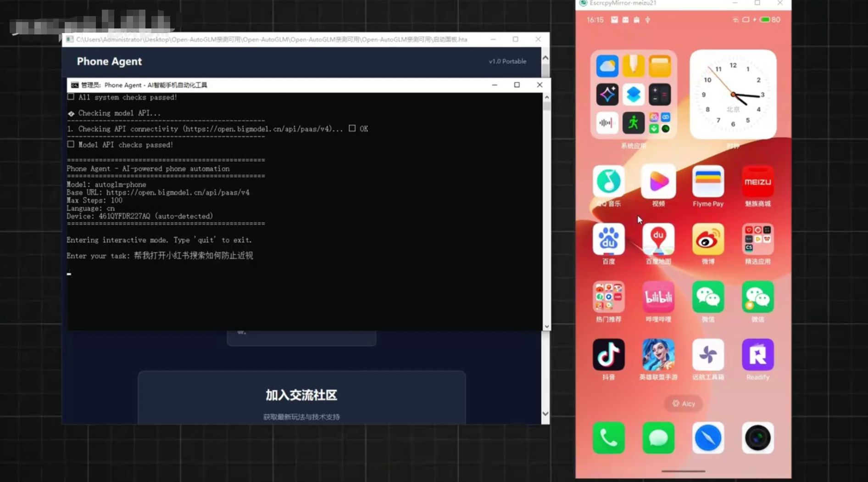Launch the bilibili app
This screenshot has height=482, width=868.
click(x=658, y=297)
